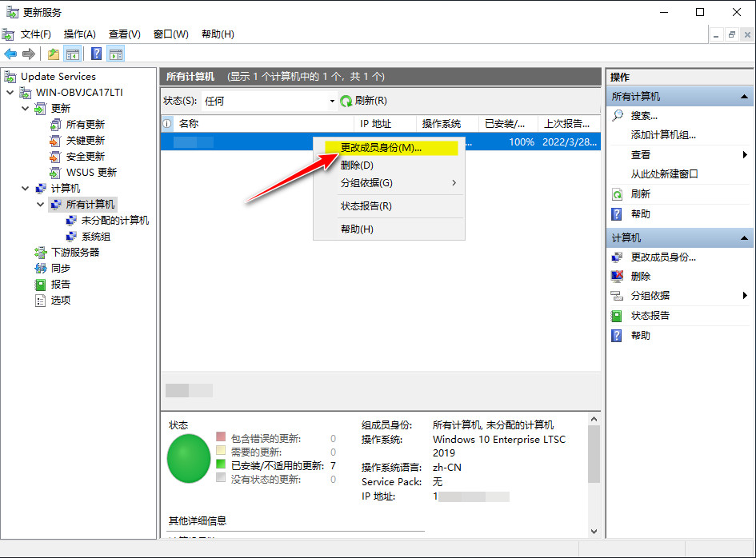The height and width of the screenshot is (558, 756).
Task: Open the 报告 node
Action: click(61, 285)
